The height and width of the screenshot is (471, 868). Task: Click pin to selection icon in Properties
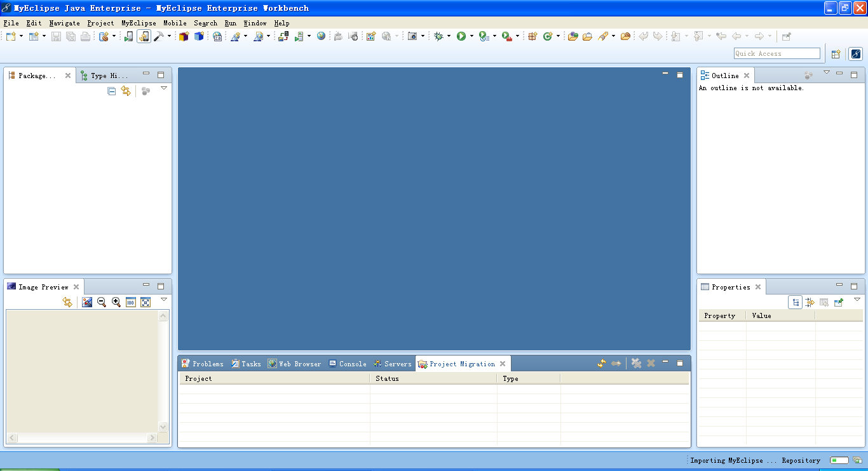click(839, 302)
